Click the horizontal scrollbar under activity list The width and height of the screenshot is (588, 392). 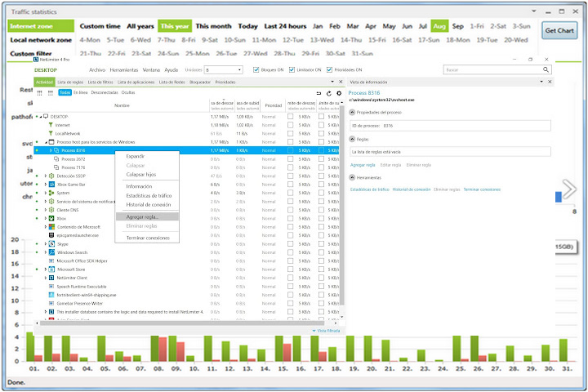182,323
